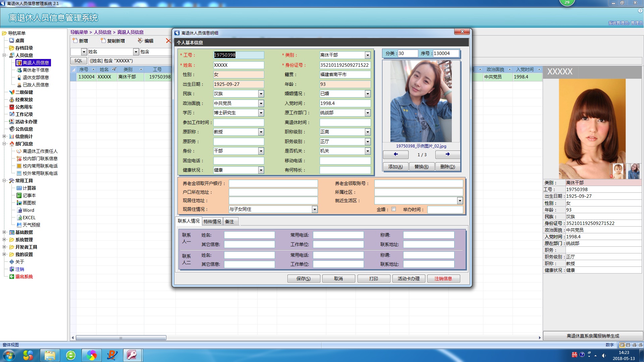The width and height of the screenshot is (644, 362).
Task: Click 复制新增 toolbar button
Action: (x=113, y=41)
